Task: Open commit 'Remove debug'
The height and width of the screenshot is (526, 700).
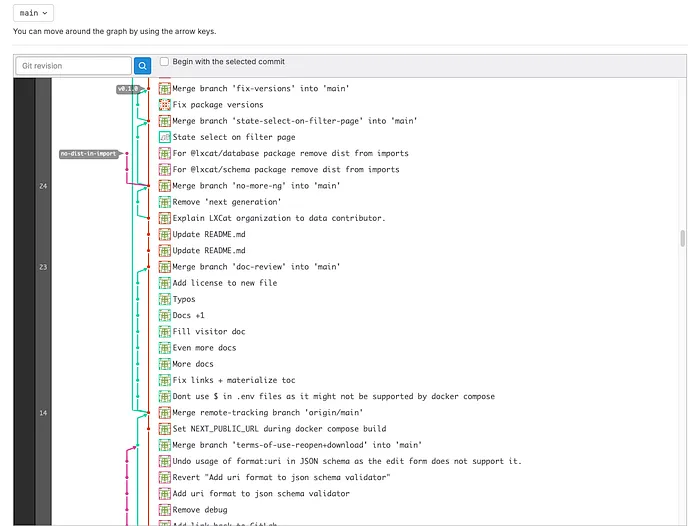Action: point(200,509)
